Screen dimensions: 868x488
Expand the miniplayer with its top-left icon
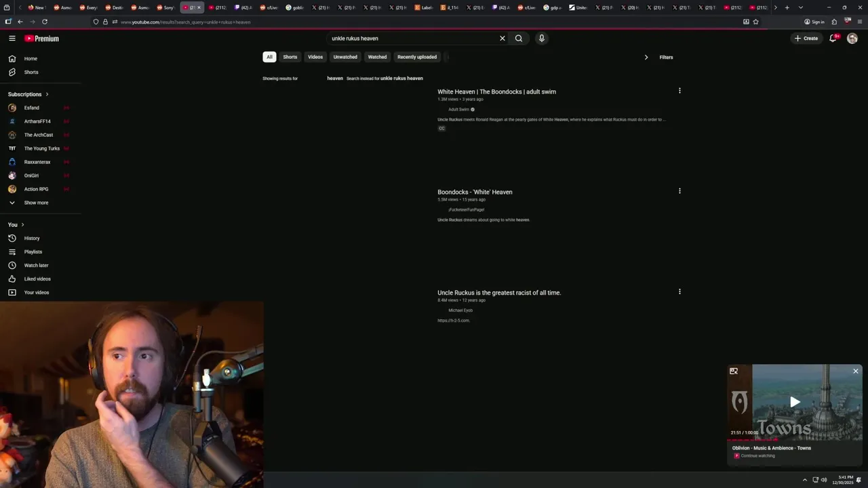click(x=734, y=371)
